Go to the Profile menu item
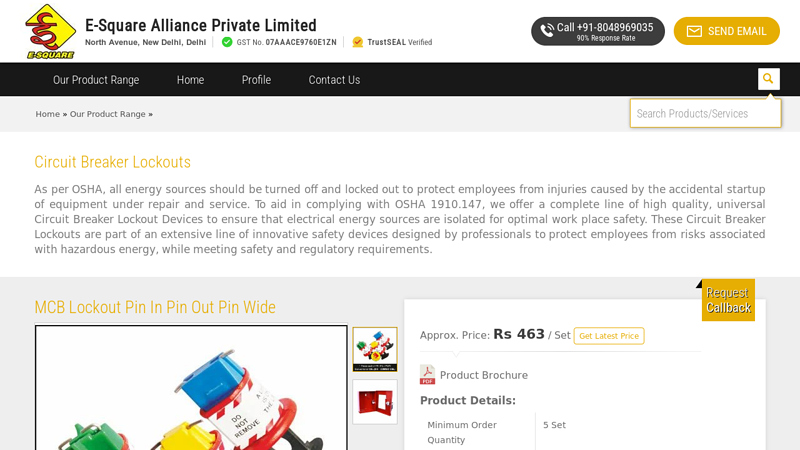 (x=256, y=80)
